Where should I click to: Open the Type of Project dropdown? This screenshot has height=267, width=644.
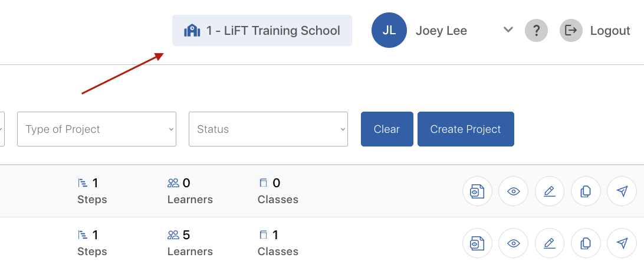click(97, 129)
